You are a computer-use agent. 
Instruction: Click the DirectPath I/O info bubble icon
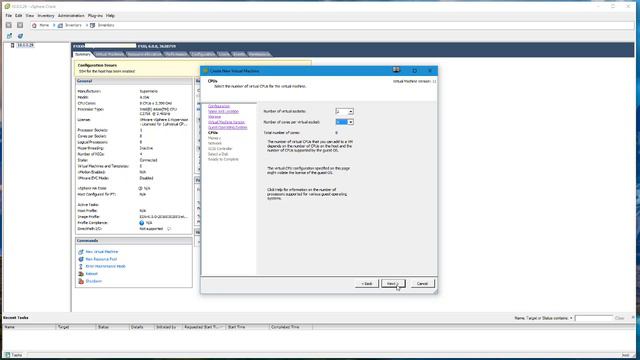click(169, 229)
